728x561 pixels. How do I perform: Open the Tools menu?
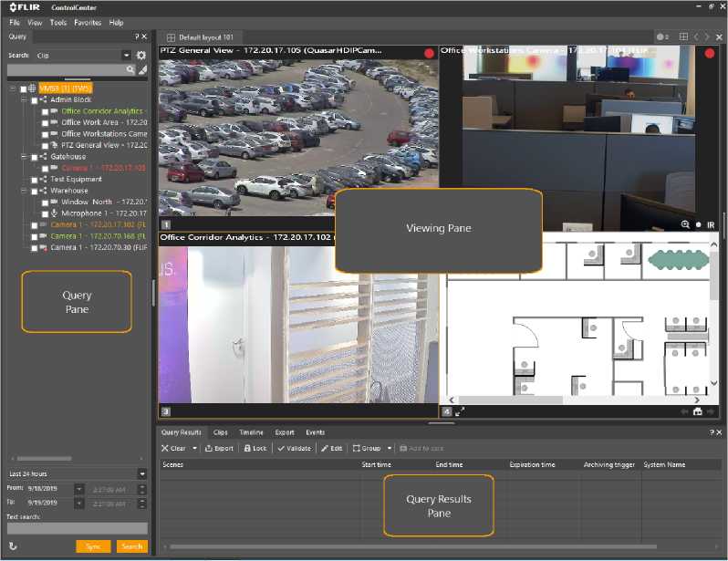58,22
